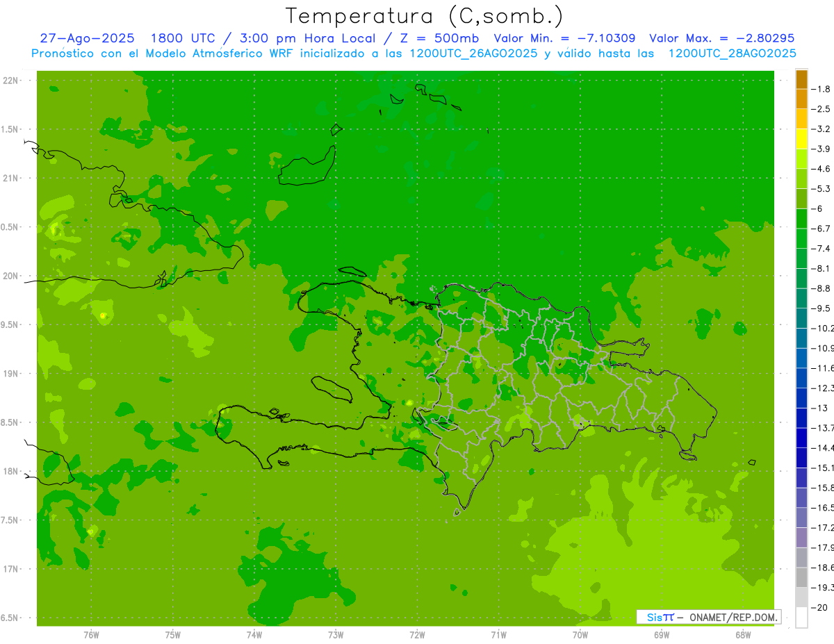Screen dimensions: 834x644
Task: Click the '-20' colorbar value
Action: (x=819, y=607)
